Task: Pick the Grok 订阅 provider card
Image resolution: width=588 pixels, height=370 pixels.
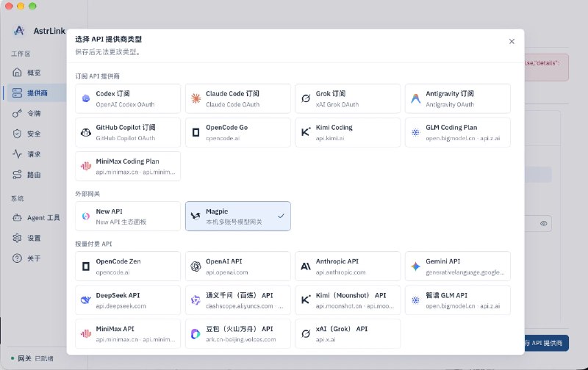Action: point(348,98)
